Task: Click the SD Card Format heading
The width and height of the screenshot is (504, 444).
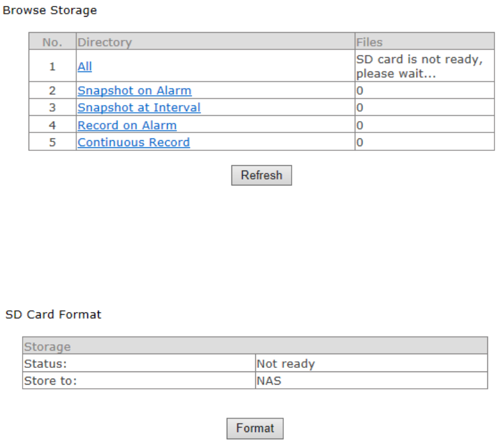Action: (54, 314)
